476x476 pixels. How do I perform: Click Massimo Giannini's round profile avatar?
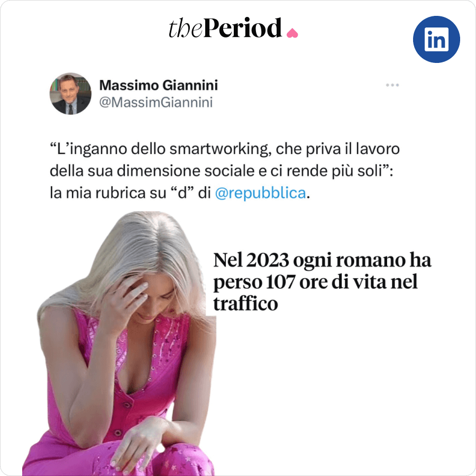70,94
